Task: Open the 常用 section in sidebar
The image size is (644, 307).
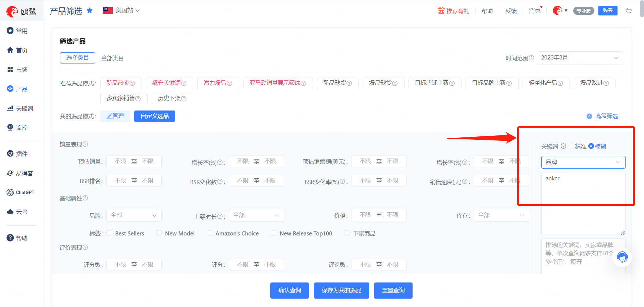Action: coord(17,31)
